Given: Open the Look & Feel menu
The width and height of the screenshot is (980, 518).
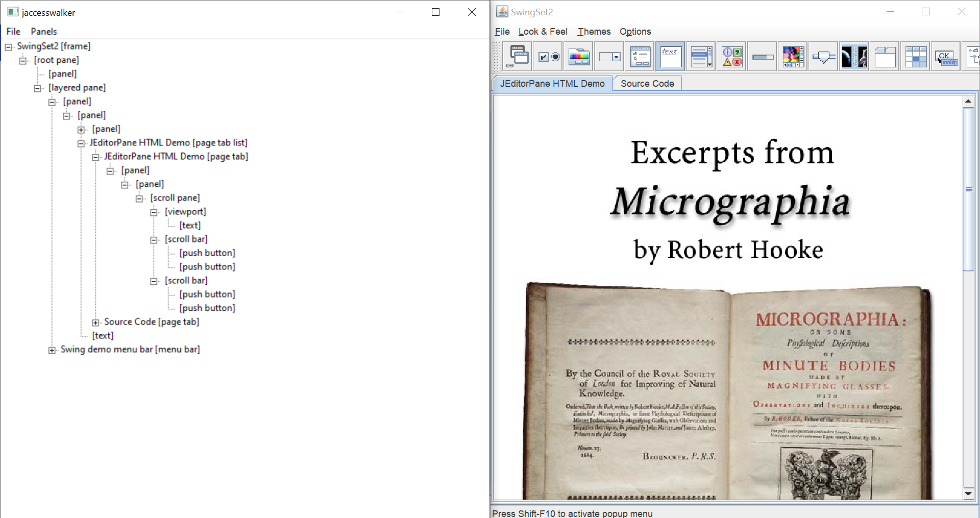Looking at the screenshot, I should pos(543,32).
